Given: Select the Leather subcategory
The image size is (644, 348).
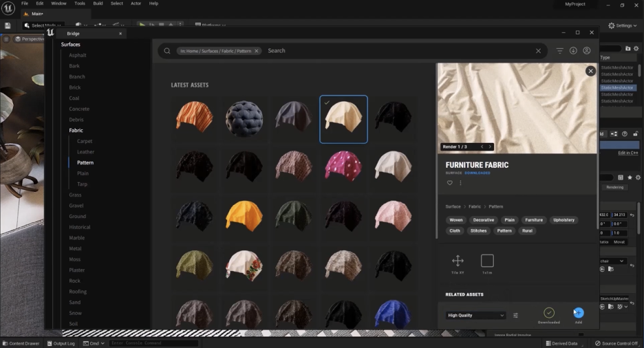Looking at the screenshot, I should 85,152.
